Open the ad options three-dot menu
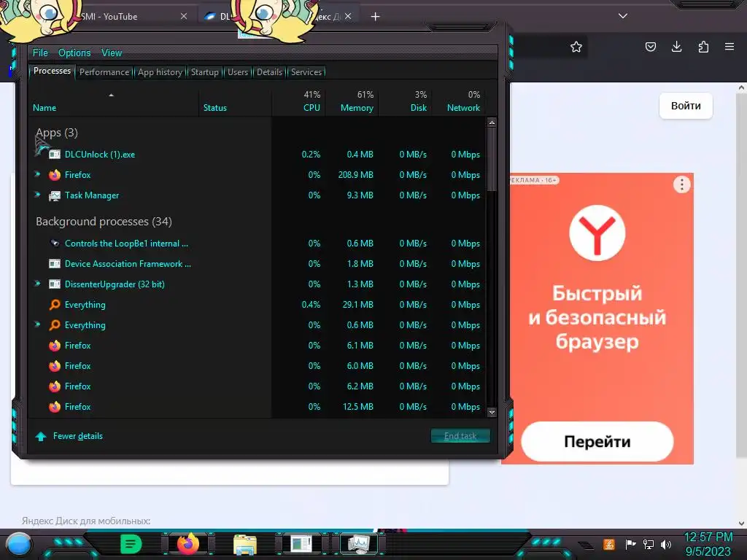The width and height of the screenshot is (747, 560). [x=682, y=184]
